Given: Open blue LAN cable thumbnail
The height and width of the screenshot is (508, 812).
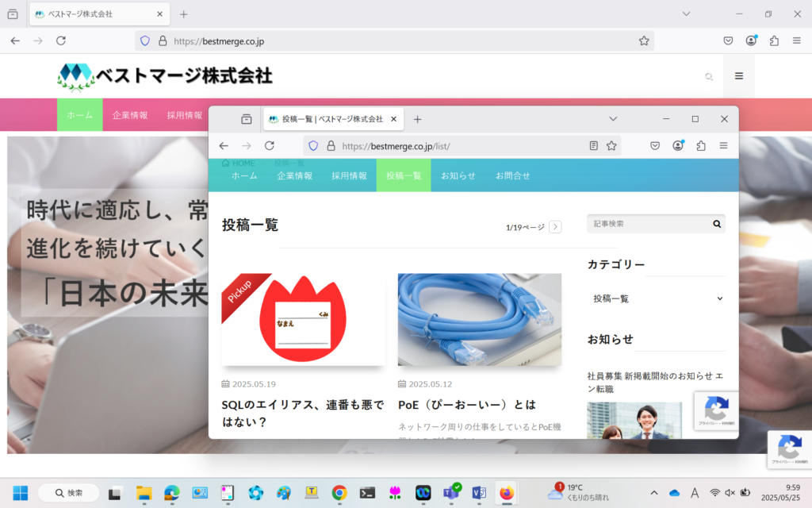Looking at the screenshot, I should [x=480, y=319].
